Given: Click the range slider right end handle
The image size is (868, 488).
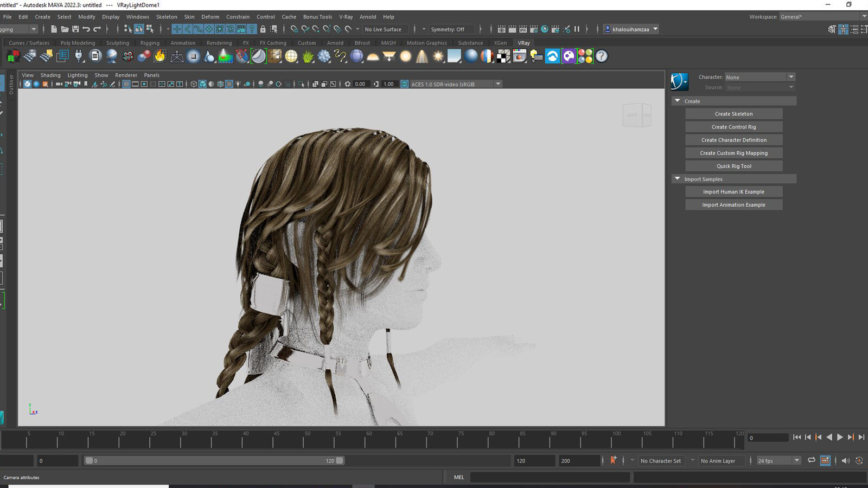Looking at the screenshot, I should (x=340, y=460).
